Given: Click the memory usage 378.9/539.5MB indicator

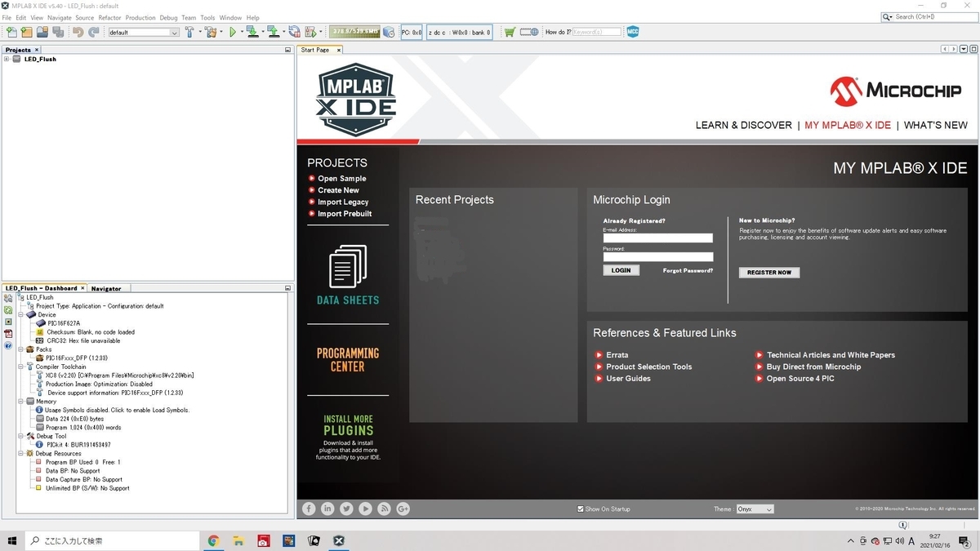Looking at the screenshot, I should coord(354,32).
